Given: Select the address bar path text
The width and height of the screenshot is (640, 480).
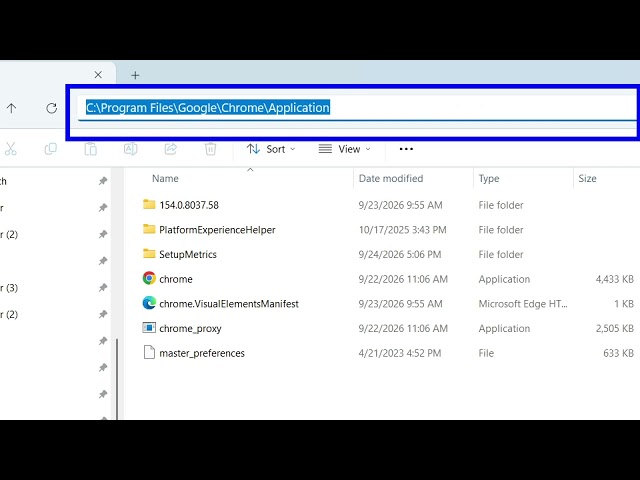Looking at the screenshot, I should click(208, 108).
